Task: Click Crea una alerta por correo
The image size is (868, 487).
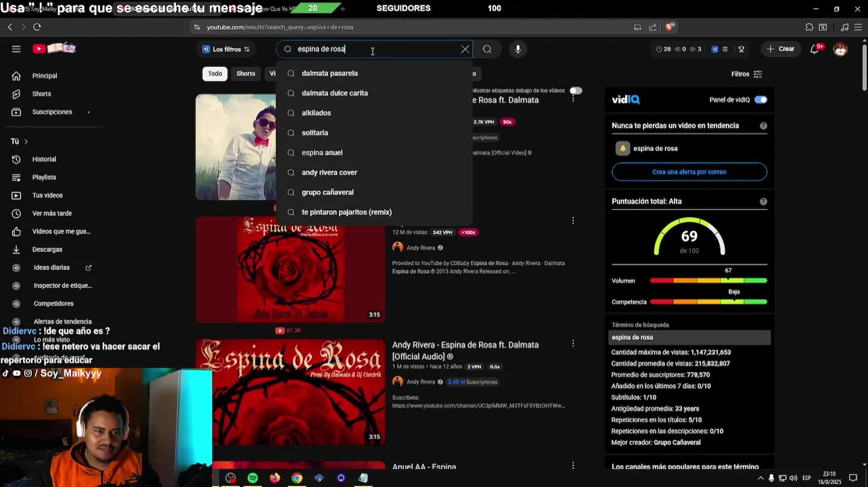Action: tap(689, 172)
